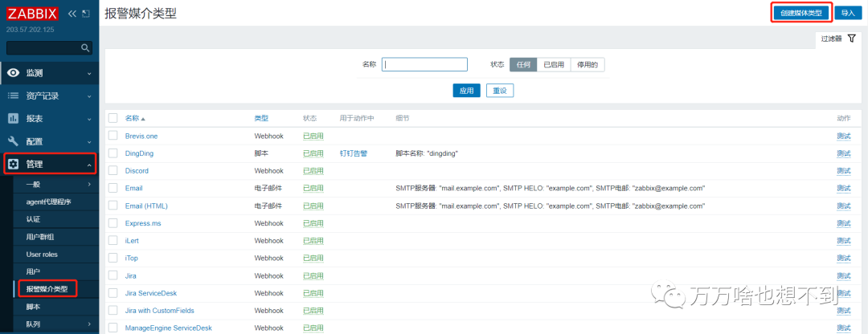
Task: Check the Email (HTML) row checkbox
Action: 113,206
